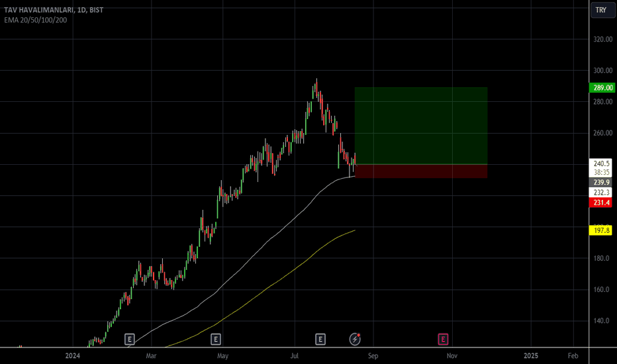The height and width of the screenshot is (364, 617).
Task: Click the red 231.4 stop price label
Action: click(x=601, y=203)
